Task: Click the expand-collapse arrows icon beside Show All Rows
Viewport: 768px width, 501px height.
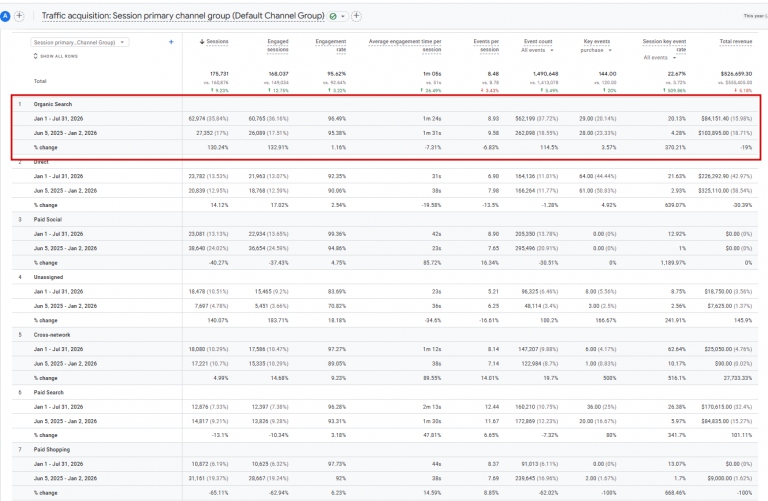Action: point(35,56)
